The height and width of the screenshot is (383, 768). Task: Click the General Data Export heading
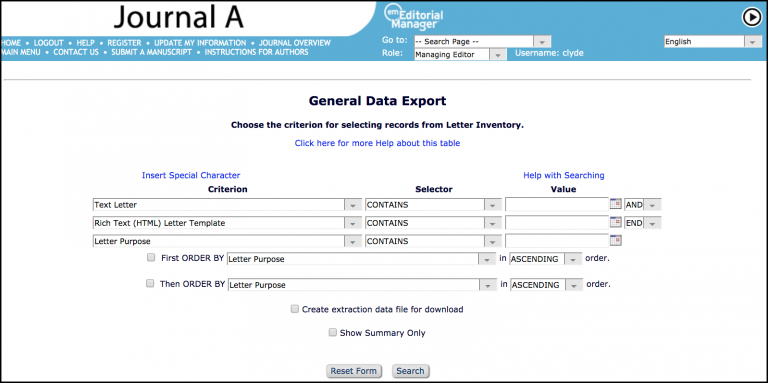[377, 101]
